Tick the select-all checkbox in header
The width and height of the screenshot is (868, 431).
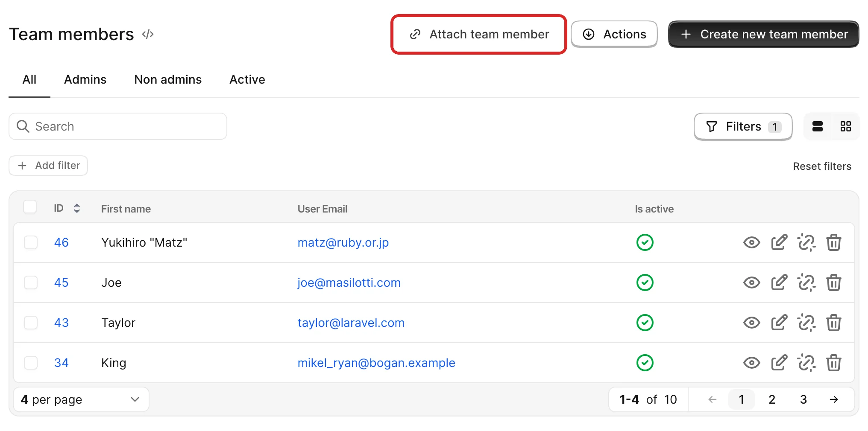30,207
